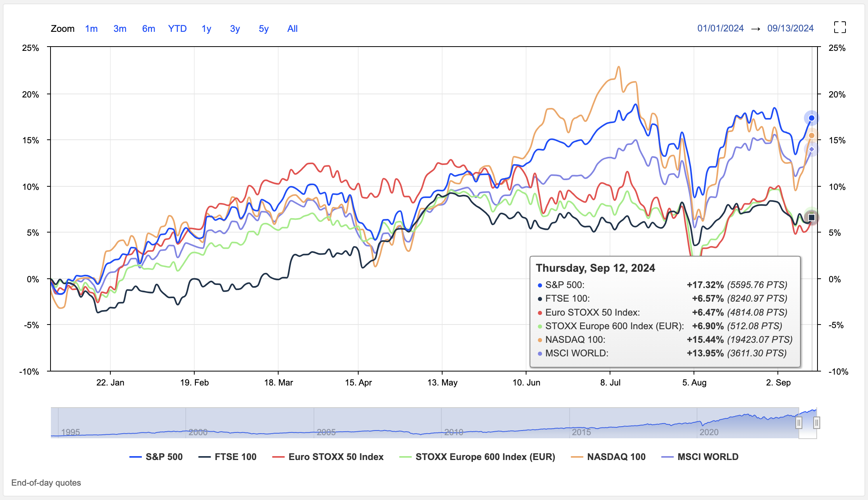The image size is (868, 500).
Task: Click '+6.90%' STOXX Europe 600 tooltip value
Action: point(708,326)
